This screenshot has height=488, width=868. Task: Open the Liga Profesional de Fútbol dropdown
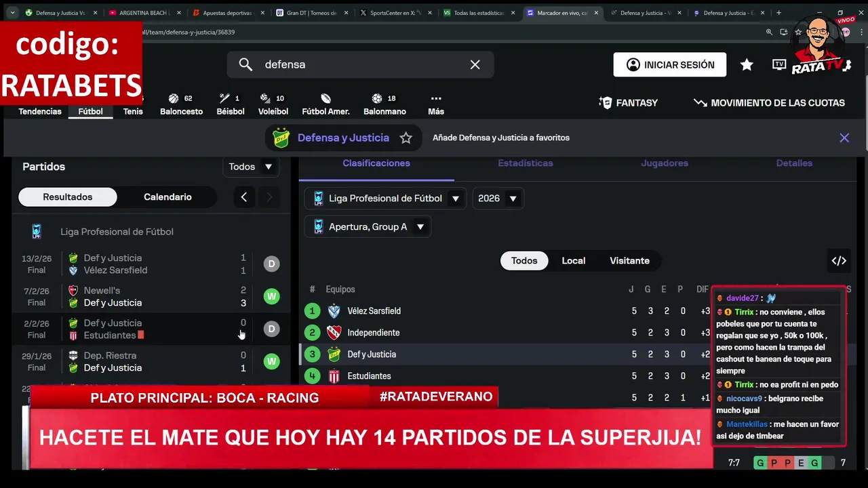pos(385,199)
